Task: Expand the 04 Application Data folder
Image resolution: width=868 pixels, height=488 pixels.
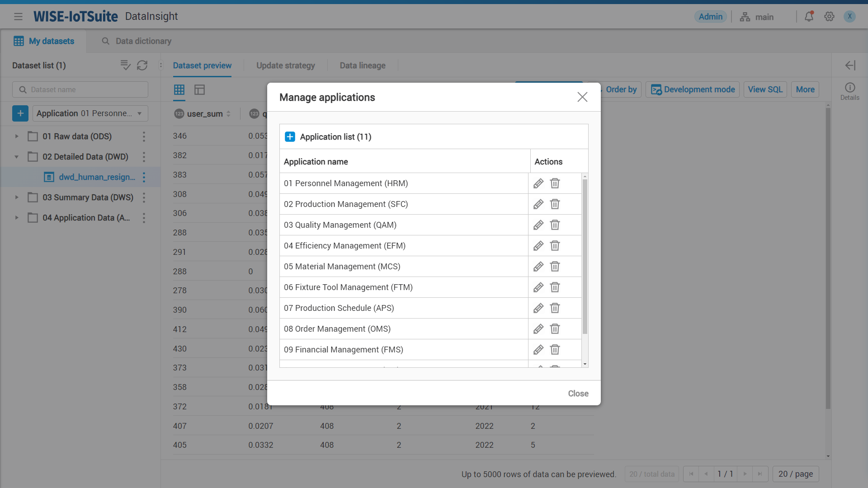Action: [x=16, y=217]
